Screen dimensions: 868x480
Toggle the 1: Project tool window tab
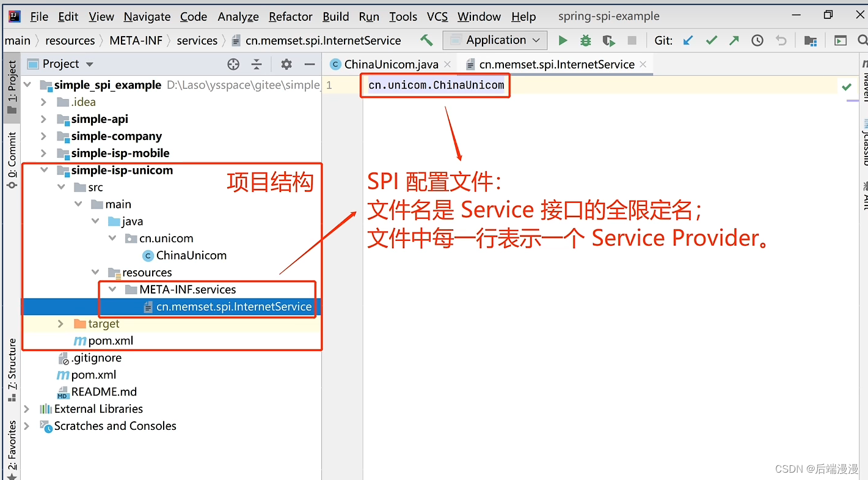[x=12, y=87]
